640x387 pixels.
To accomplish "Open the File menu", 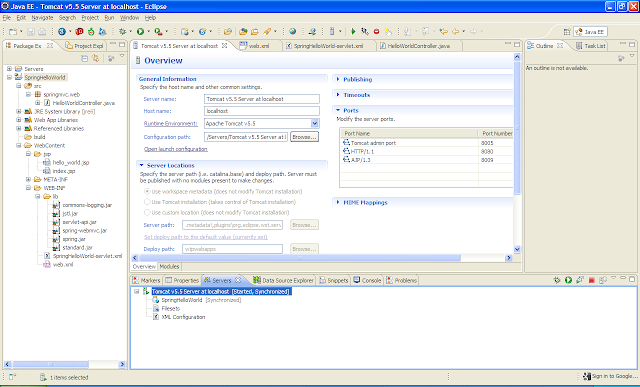I will click(x=7, y=18).
